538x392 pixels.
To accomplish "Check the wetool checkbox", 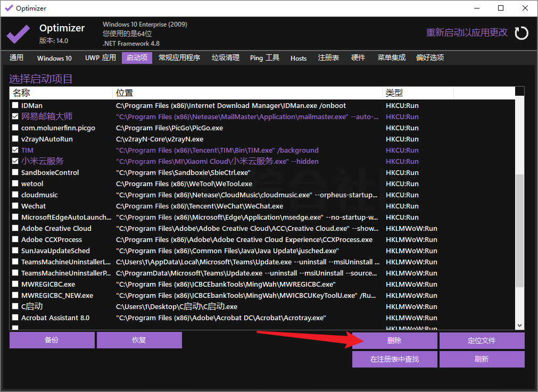I will (x=15, y=184).
